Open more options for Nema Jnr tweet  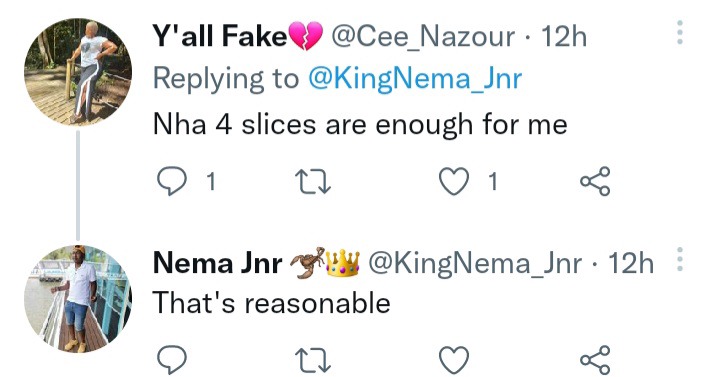tap(680, 260)
